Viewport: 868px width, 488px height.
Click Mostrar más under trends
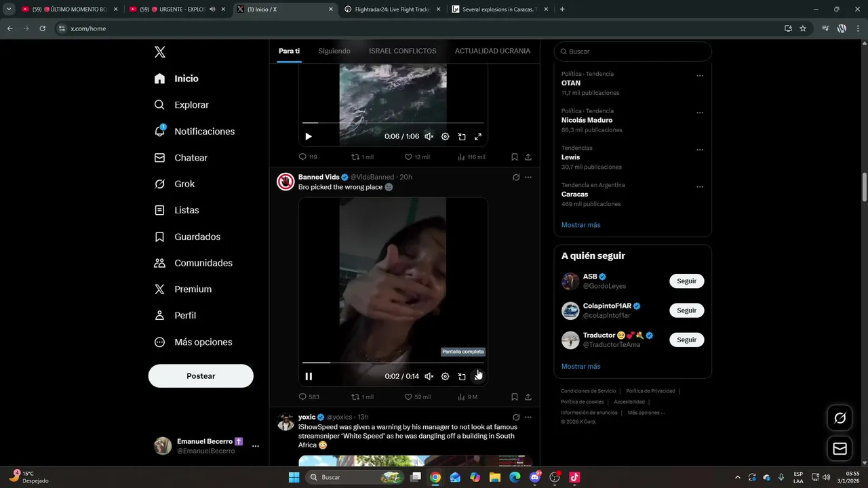pos(580,225)
